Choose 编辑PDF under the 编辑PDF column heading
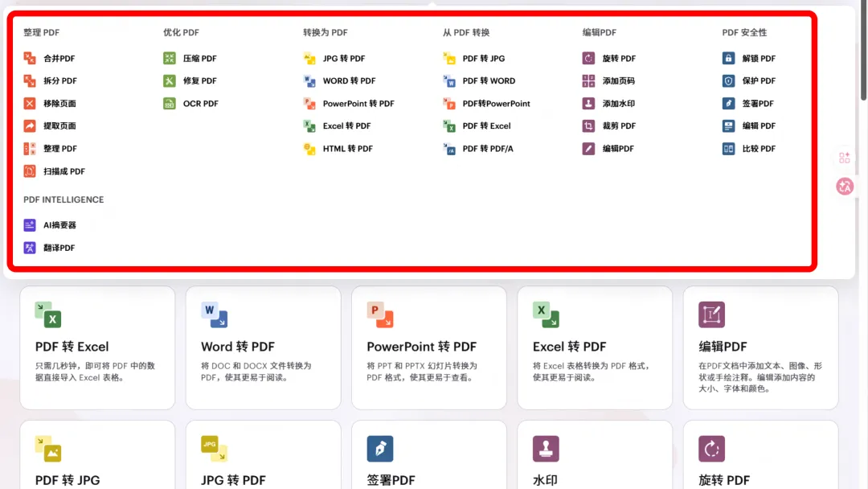The width and height of the screenshot is (868, 489). tap(608, 149)
